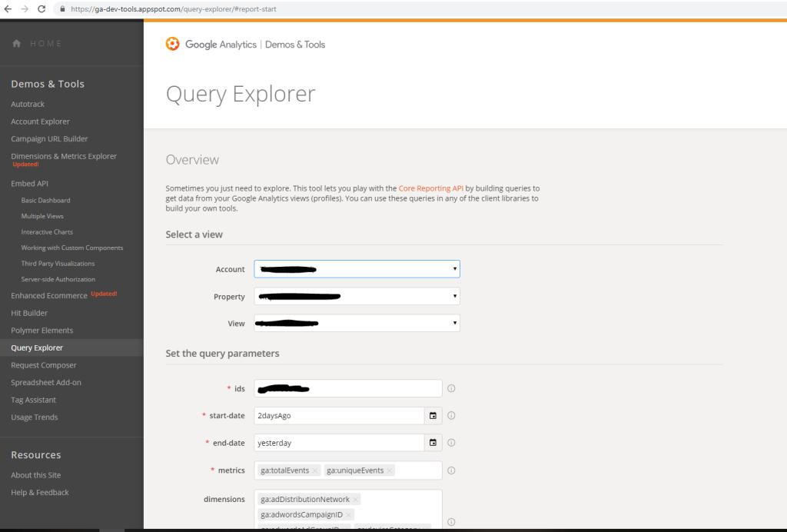
Task: Open Help & Feedback under Resources
Action: click(x=40, y=492)
